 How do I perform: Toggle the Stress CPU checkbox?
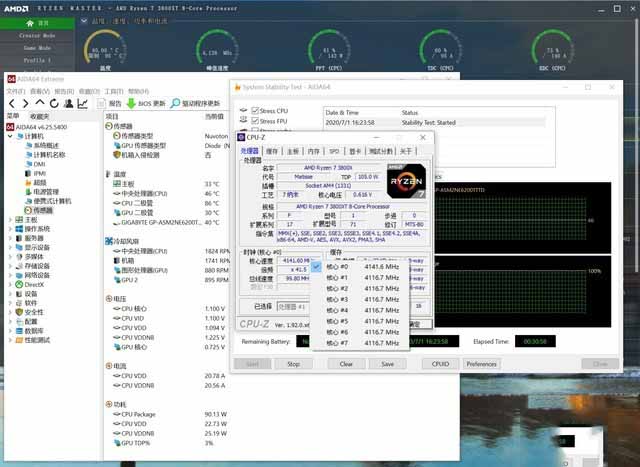click(256, 111)
